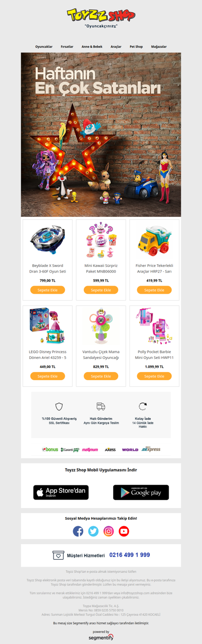Open the Anne & Bebek menu item
202x644 pixels.
92,47
